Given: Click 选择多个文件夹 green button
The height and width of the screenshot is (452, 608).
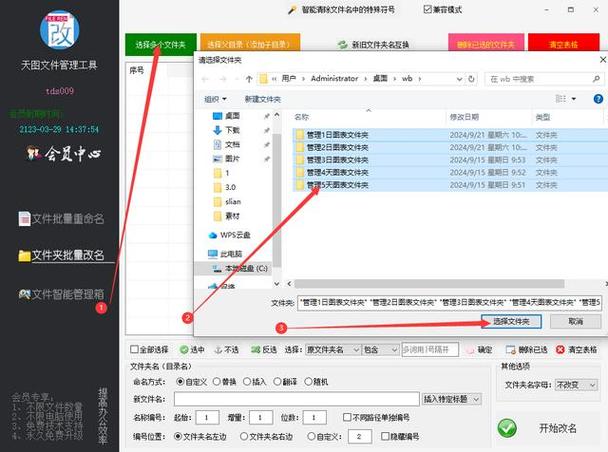Looking at the screenshot, I should point(161,45).
